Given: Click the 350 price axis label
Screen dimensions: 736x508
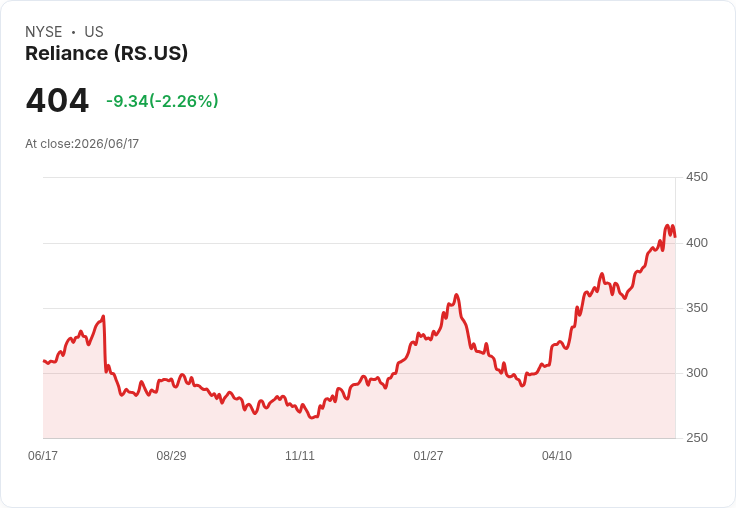Looking at the screenshot, I should click(x=697, y=308).
